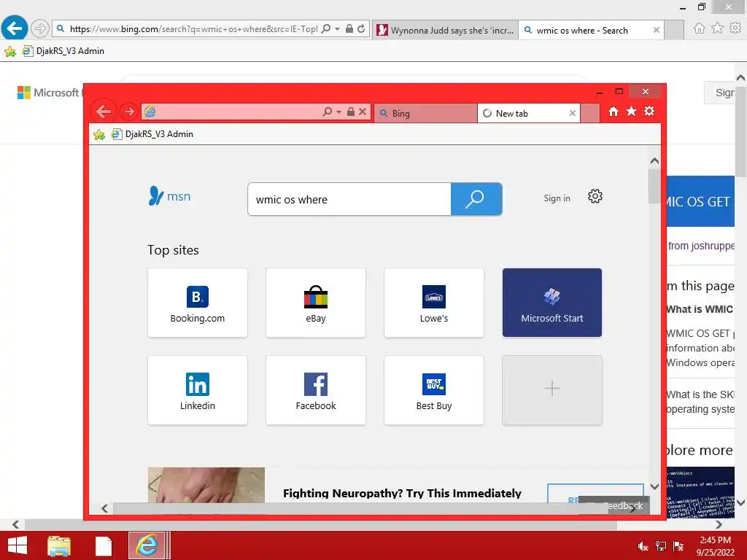
Task: Click the back arrow in the background Bing window
Action: (15, 29)
